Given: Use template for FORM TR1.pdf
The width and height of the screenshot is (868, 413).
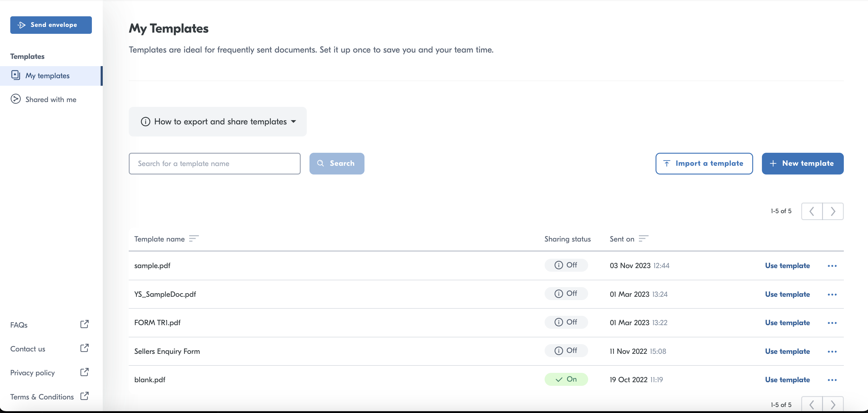Looking at the screenshot, I should click(787, 322).
